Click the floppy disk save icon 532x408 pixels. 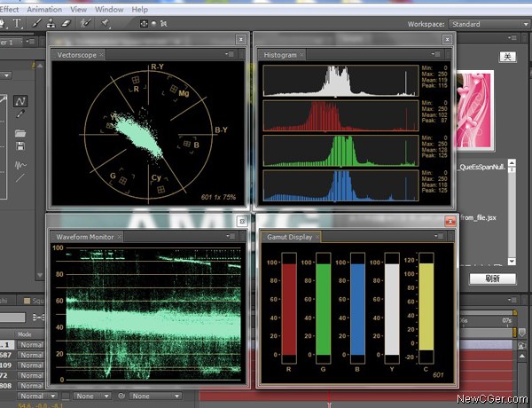(20, 146)
